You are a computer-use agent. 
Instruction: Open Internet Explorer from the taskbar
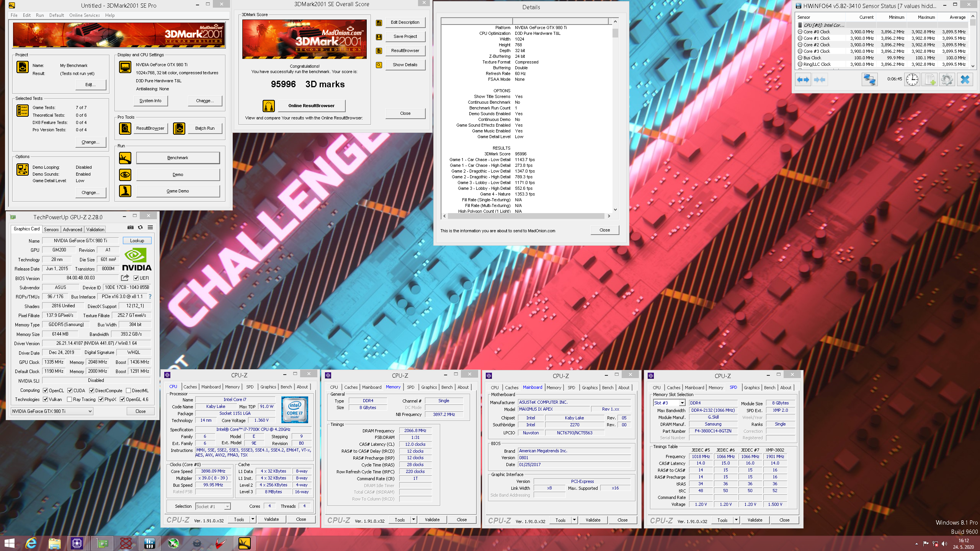[x=31, y=543]
